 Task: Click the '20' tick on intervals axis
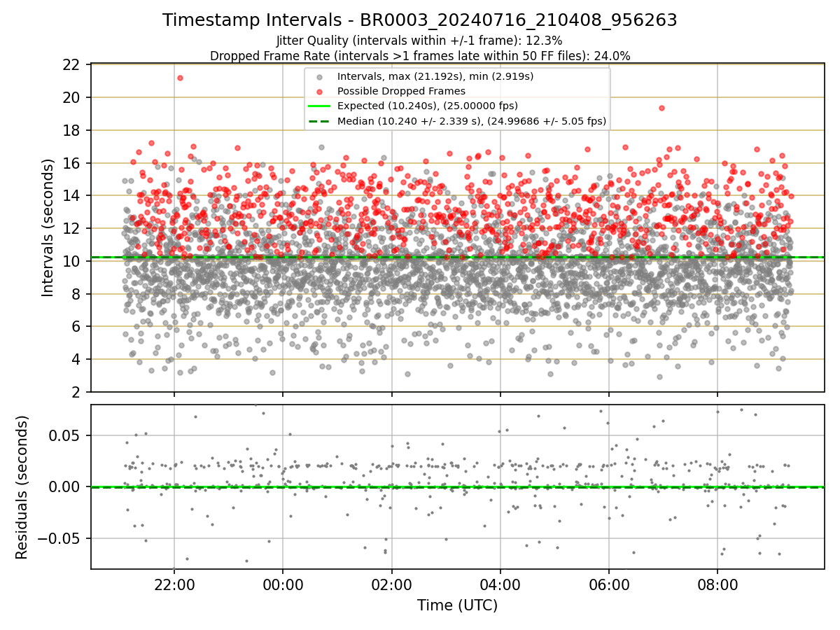point(71,98)
